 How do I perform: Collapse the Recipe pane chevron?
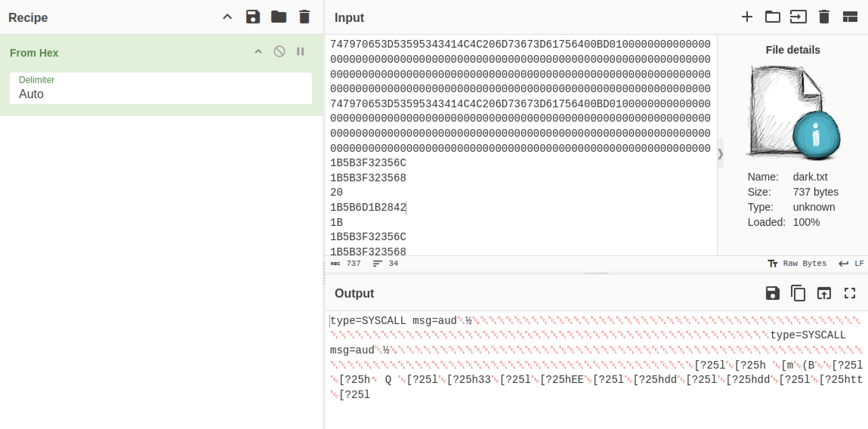(x=227, y=17)
